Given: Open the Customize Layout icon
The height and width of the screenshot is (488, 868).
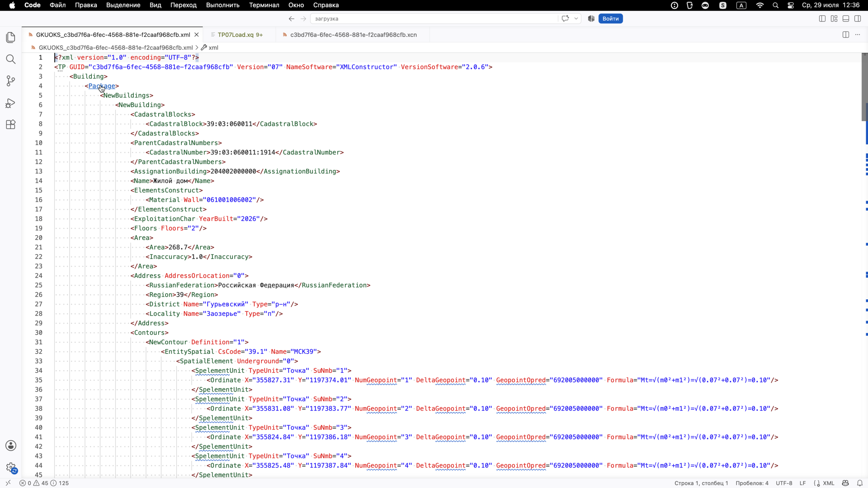Looking at the screenshot, I should point(834,19).
